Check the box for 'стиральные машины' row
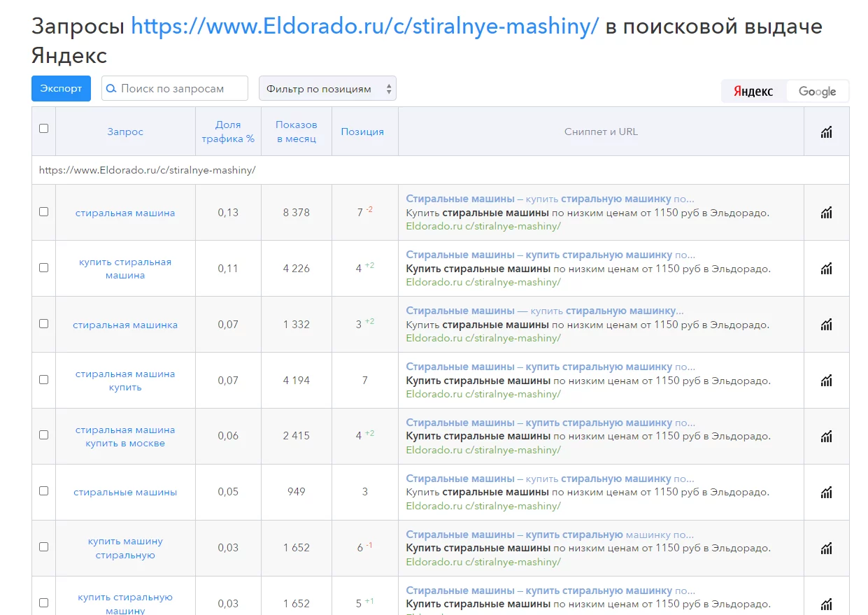Screen dimensions: 868x615 point(43,490)
